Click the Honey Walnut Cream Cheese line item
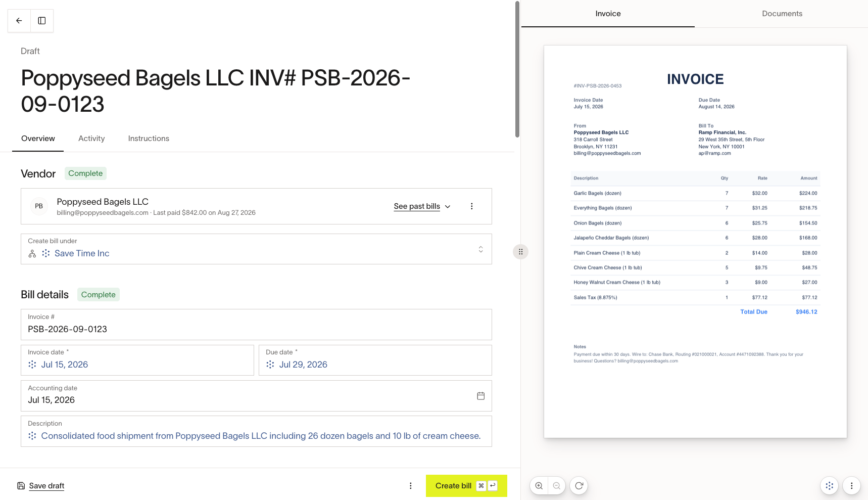The width and height of the screenshot is (868, 500). point(695,282)
